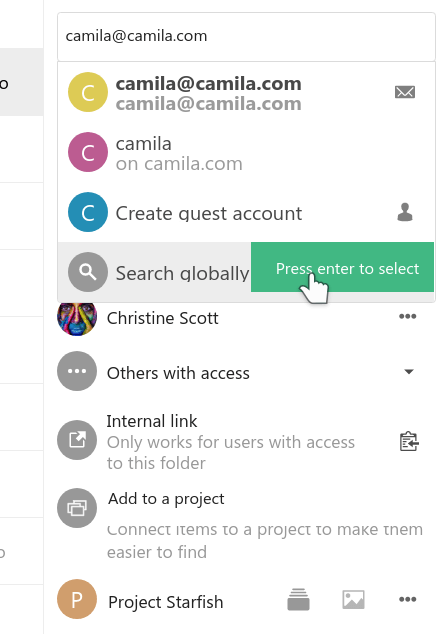Open Christine Scott's three-dot share options
This screenshot has width=437, height=634.
coord(407,316)
